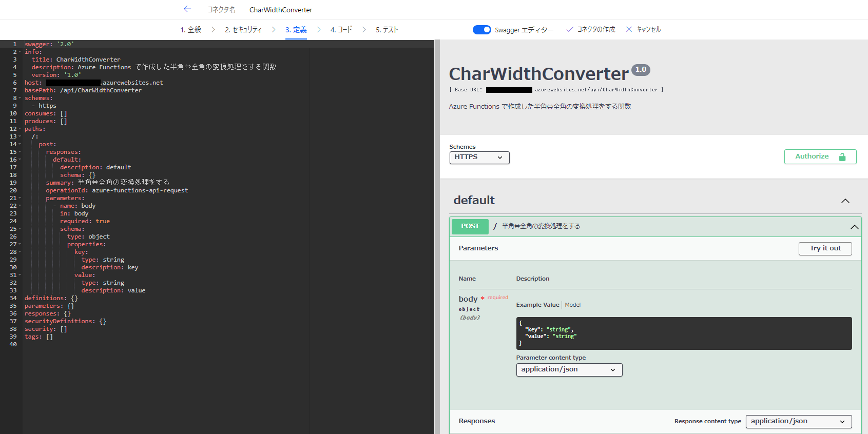Open the 4. コード tab
This screenshot has width=868, height=434.
pos(341,30)
